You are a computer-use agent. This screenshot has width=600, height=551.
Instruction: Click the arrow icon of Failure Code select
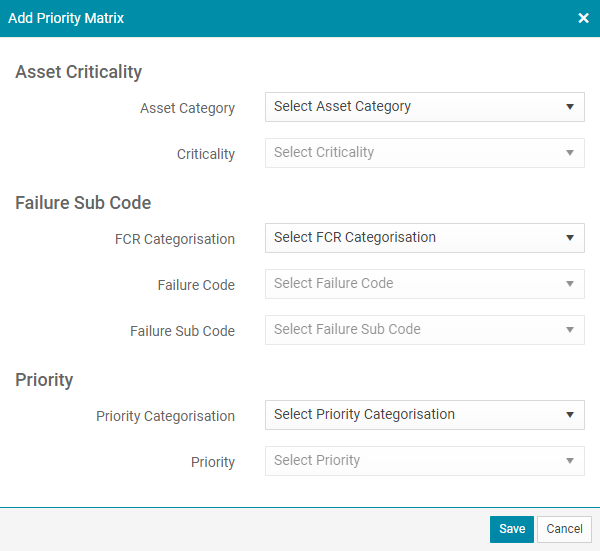click(x=570, y=284)
